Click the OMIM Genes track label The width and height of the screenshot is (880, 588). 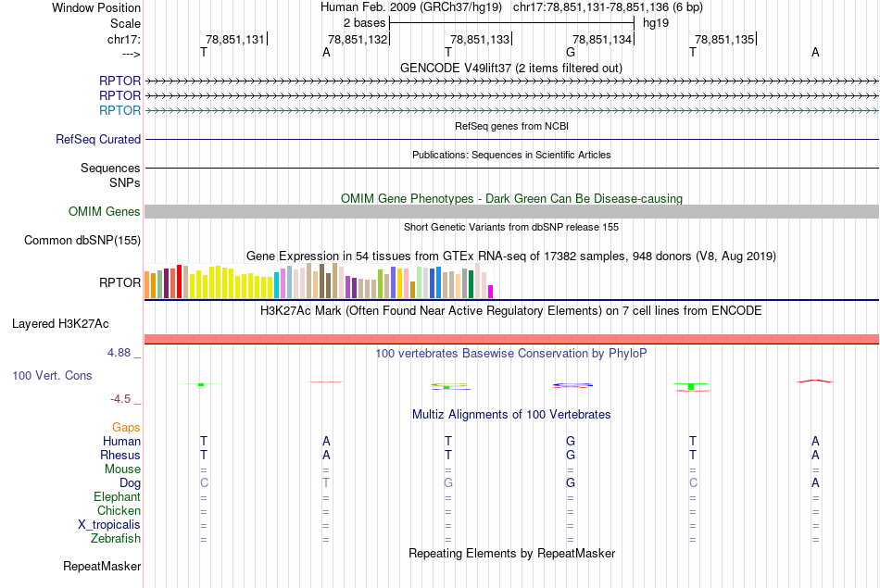105,211
